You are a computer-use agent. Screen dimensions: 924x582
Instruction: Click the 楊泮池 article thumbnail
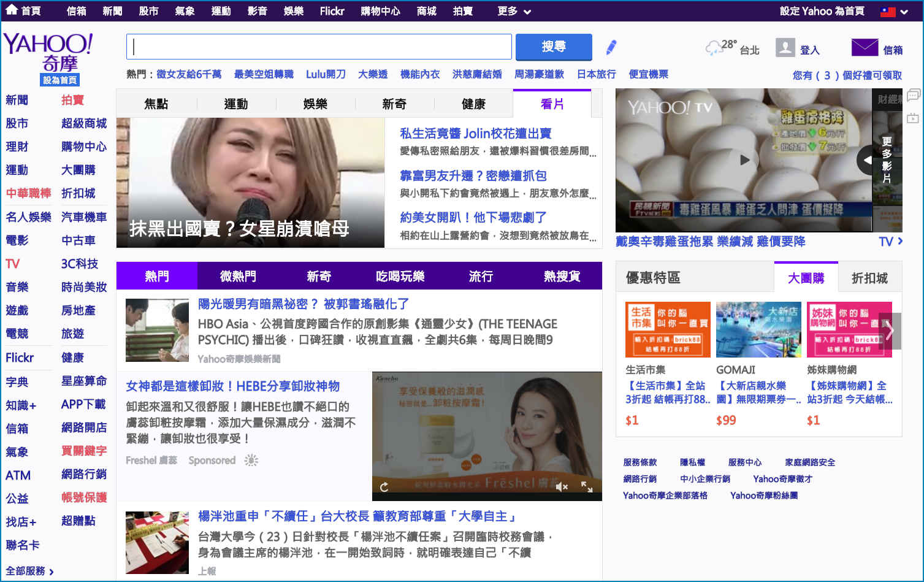(x=157, y=543)
